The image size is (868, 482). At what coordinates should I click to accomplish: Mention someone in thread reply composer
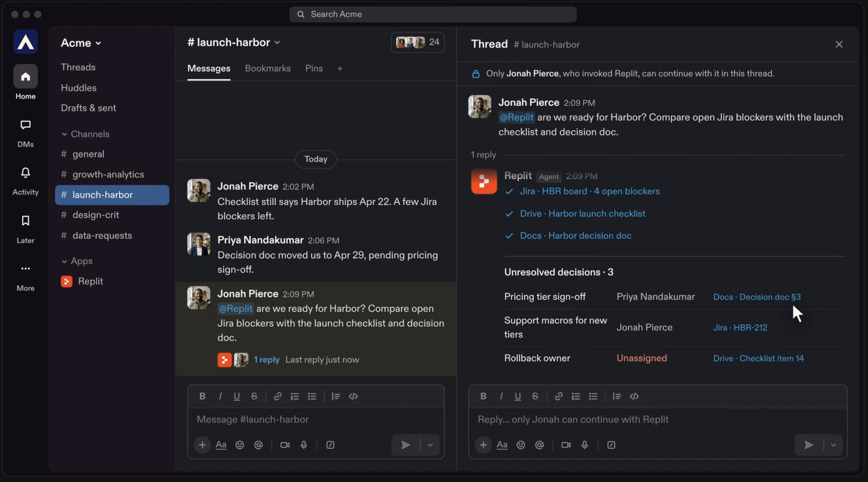coord(539,445)
